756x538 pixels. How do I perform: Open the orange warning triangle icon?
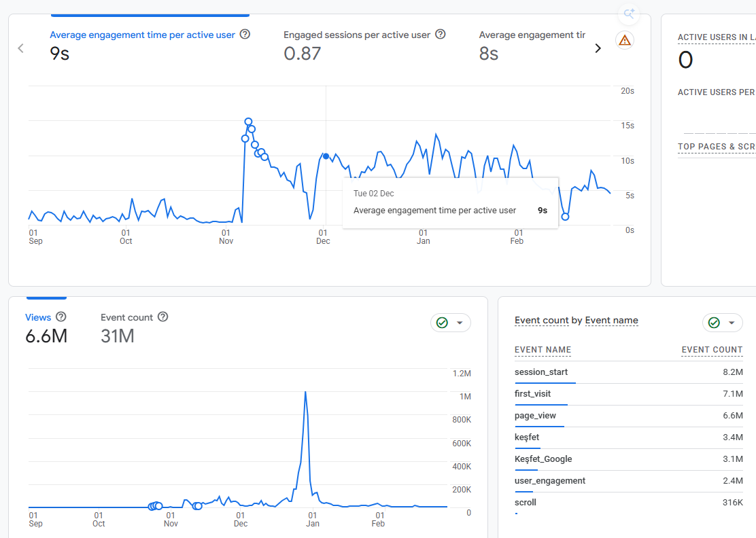click(x=625, y=40)
